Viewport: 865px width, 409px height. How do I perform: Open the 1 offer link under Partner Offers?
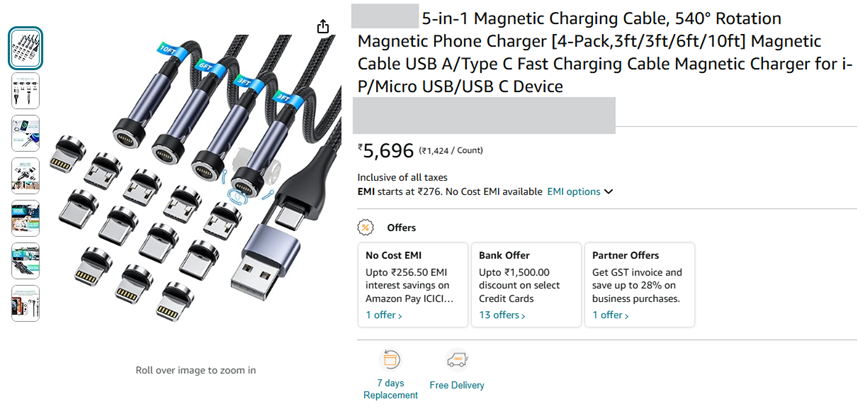point(611,315)
